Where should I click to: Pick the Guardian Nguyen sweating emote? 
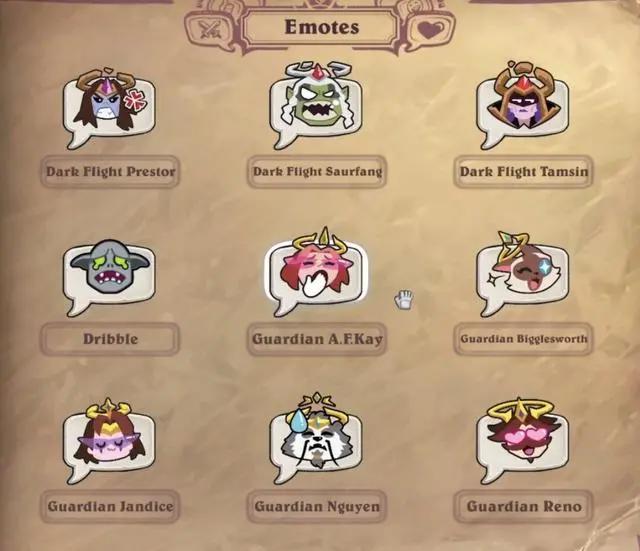[x=316, y=440]
